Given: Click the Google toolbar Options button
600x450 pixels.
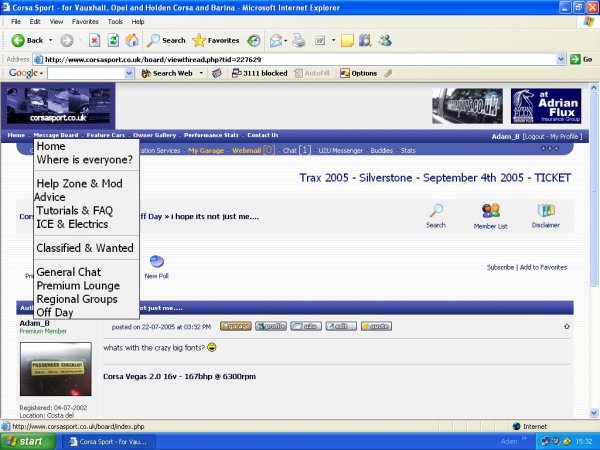Looking at the screenshot, I should coord(358,73).
